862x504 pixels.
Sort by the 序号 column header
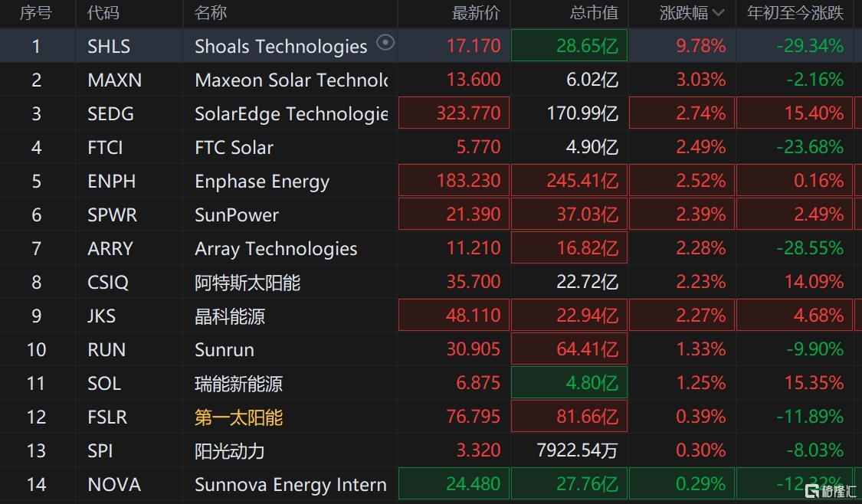pyautogui.click(x=36, y=13)
